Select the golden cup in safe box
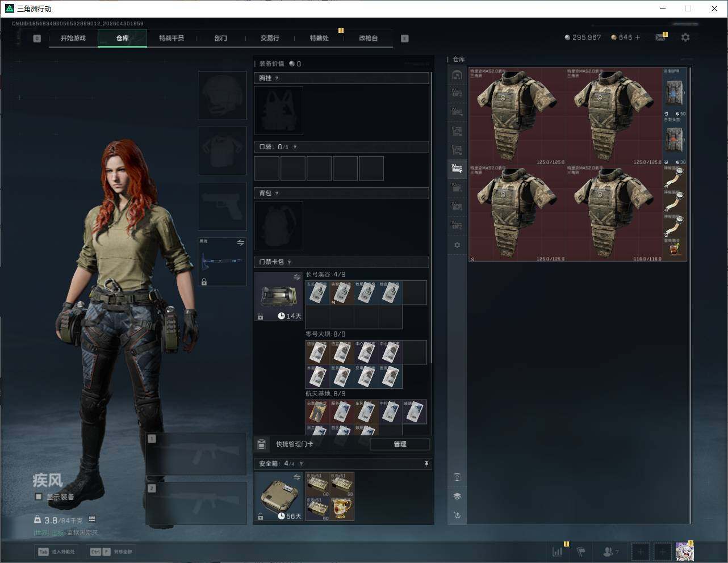 pos(342,509)
